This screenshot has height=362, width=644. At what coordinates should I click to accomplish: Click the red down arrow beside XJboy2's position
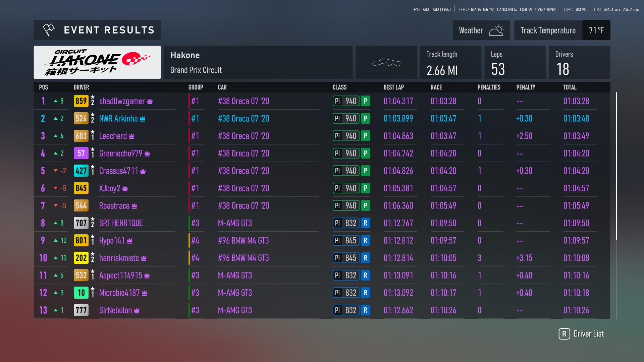[x=56, y=188]
